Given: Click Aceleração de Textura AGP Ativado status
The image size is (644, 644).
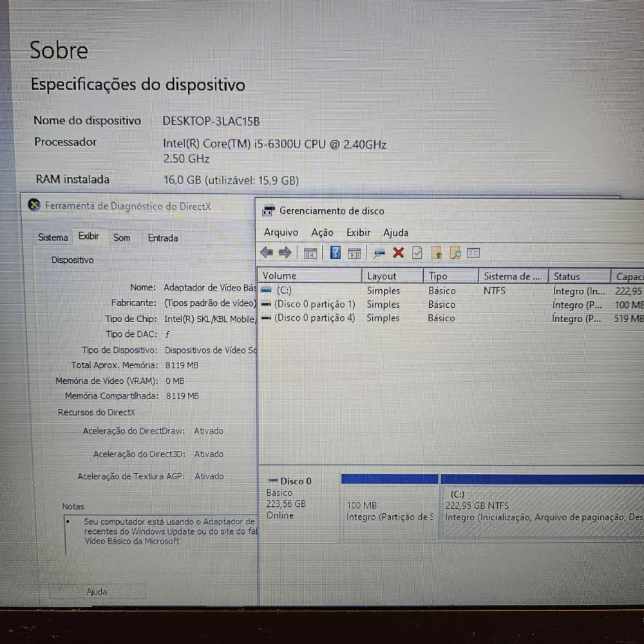Looking at the screenshot, I should click(x=209, y=476).
